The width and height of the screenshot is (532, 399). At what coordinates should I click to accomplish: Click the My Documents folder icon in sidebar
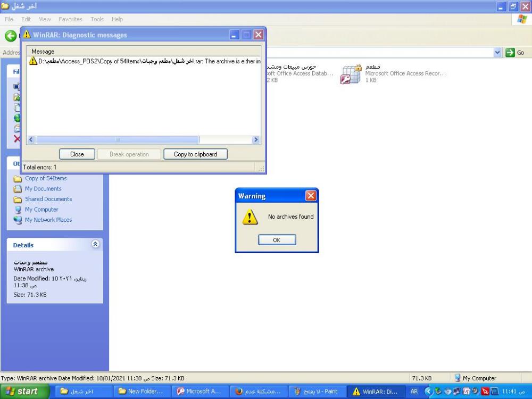tap(18, 189)
